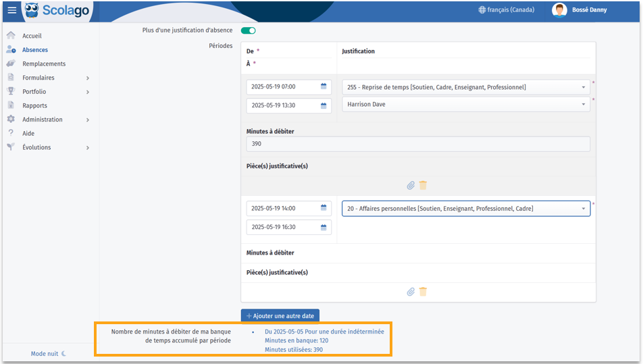This screenshot has height=364, width=643.
Task: Click the 2025-05-19 07:00 start field
Action: pos(288,86)
